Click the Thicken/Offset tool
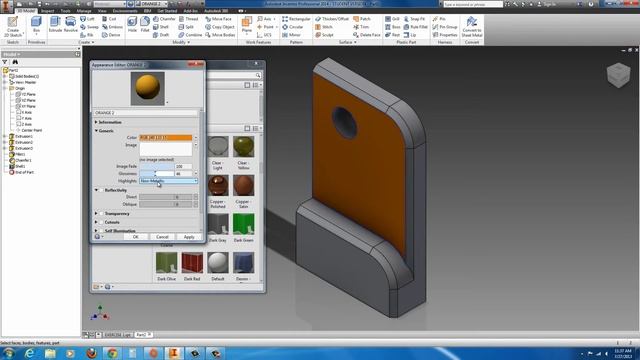Screen dimensions: 640x360 pyautogui.click(x=332, y=19)
